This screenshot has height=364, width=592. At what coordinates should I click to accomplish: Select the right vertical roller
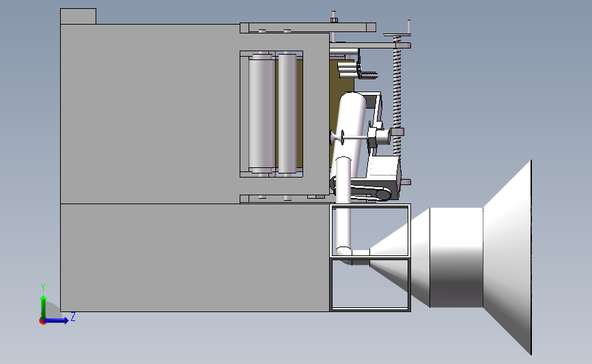pyautogui.click(x=287, y=113)
